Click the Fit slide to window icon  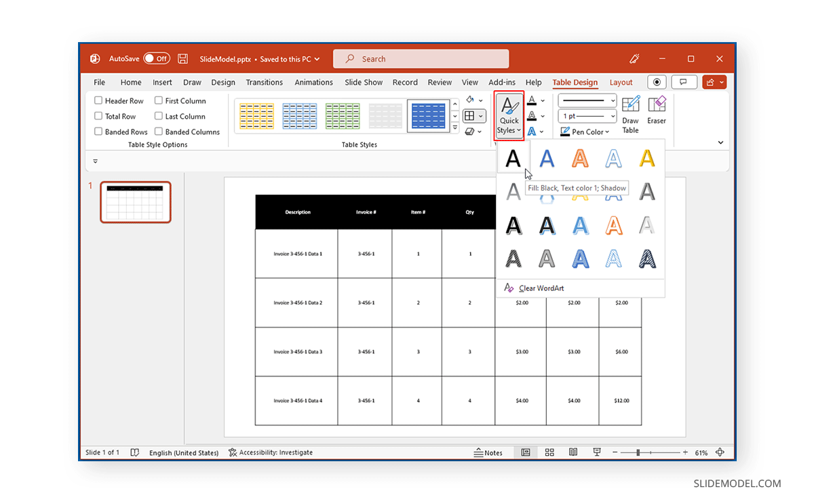tap(720, 452)
